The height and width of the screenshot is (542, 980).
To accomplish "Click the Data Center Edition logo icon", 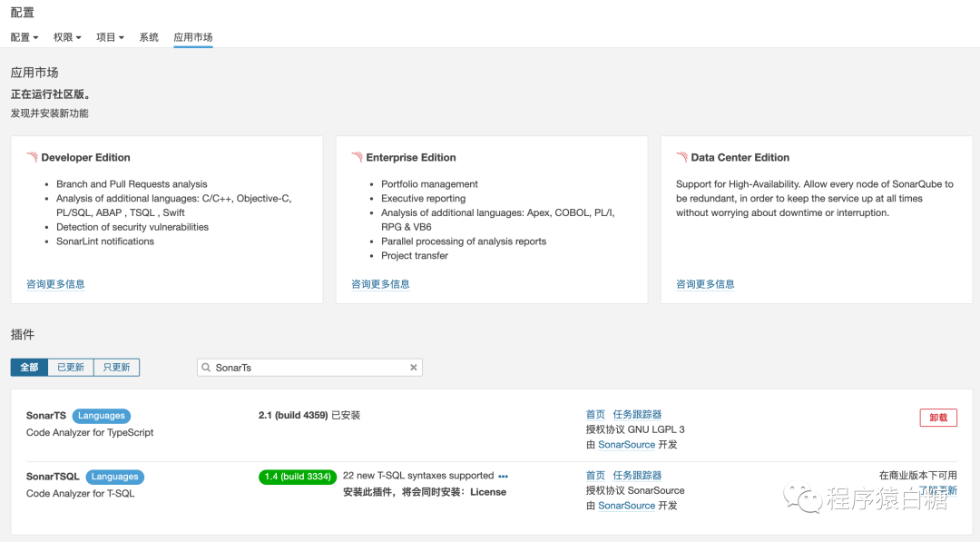I will pyautogui.click(x=681, y=157).
